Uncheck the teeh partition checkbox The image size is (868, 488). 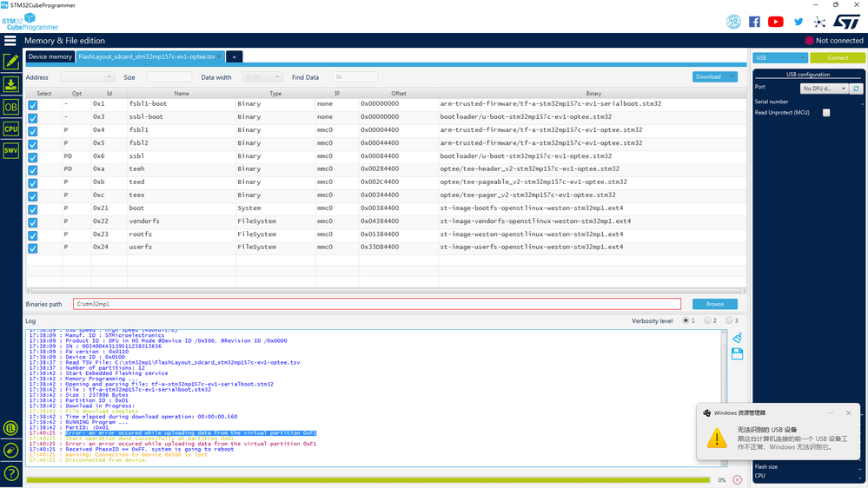tap(33, 170)
